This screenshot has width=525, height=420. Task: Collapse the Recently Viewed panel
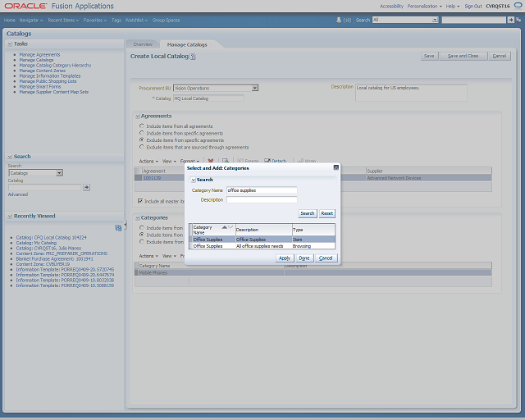(10, 216)
